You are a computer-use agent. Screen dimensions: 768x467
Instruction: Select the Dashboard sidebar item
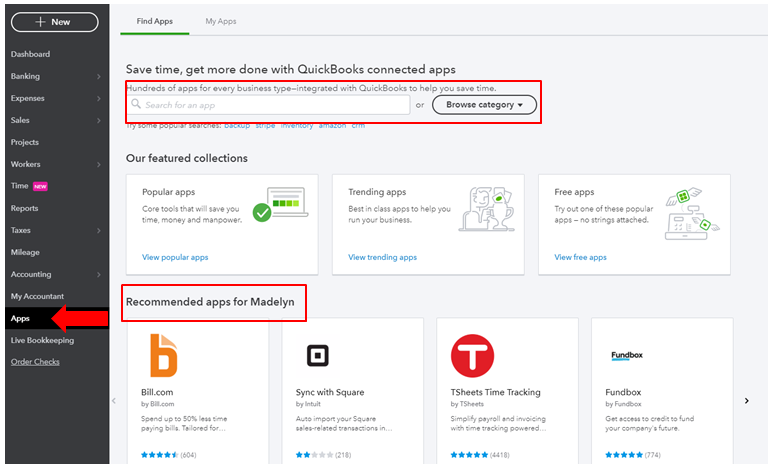[30, 55]
